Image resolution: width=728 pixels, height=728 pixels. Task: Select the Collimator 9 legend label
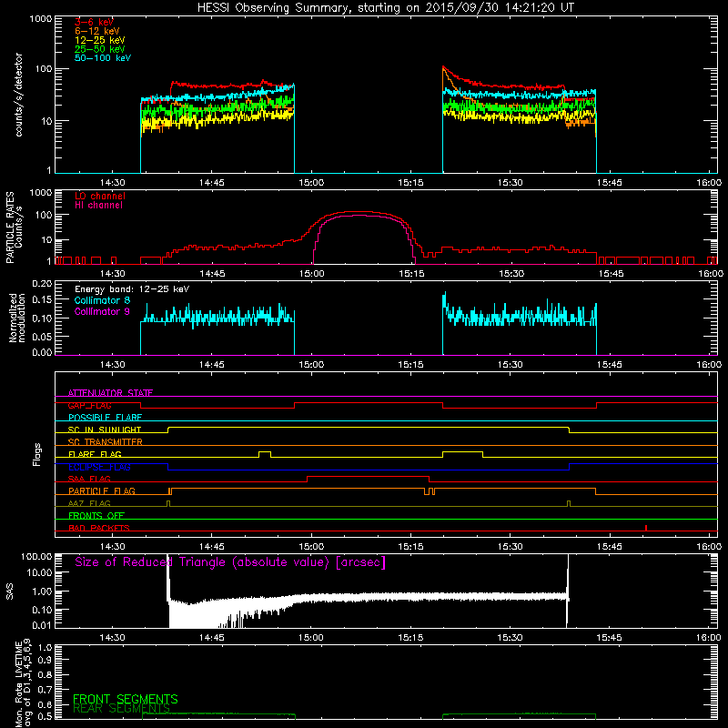click(102, 311)
